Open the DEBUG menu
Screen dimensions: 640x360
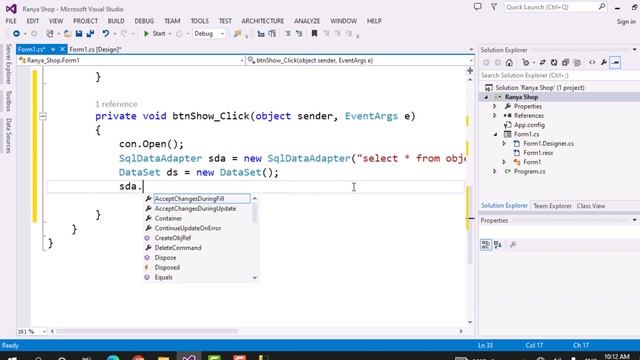[x=144, y=21]
